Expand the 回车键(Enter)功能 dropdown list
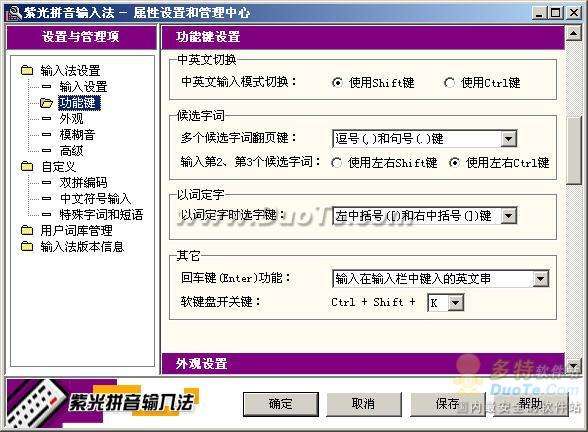The height and width of the screenshot is (432, 588). coord(540,279)
